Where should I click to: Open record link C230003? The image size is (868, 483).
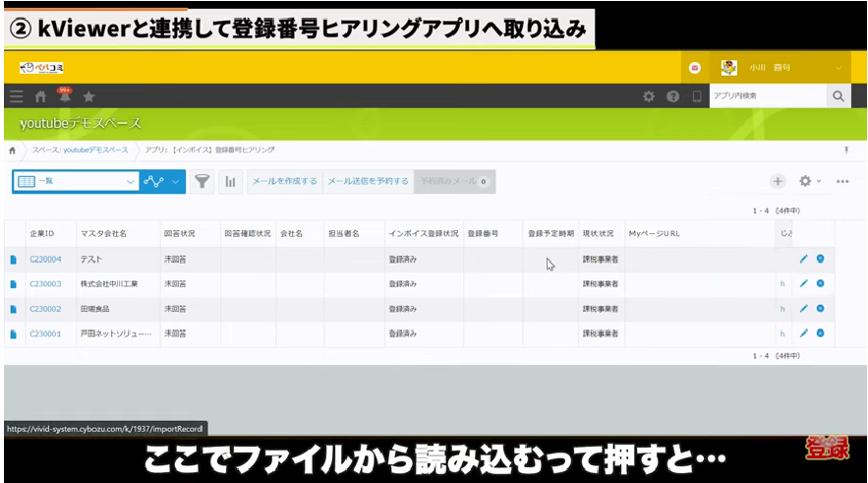[45, 284]
